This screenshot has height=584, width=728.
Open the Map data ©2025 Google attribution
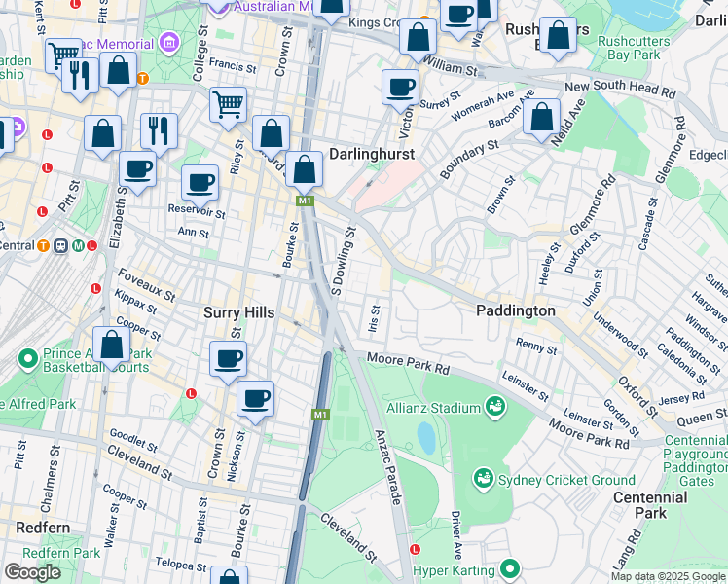pyautogui.click(x=668, y=576)
